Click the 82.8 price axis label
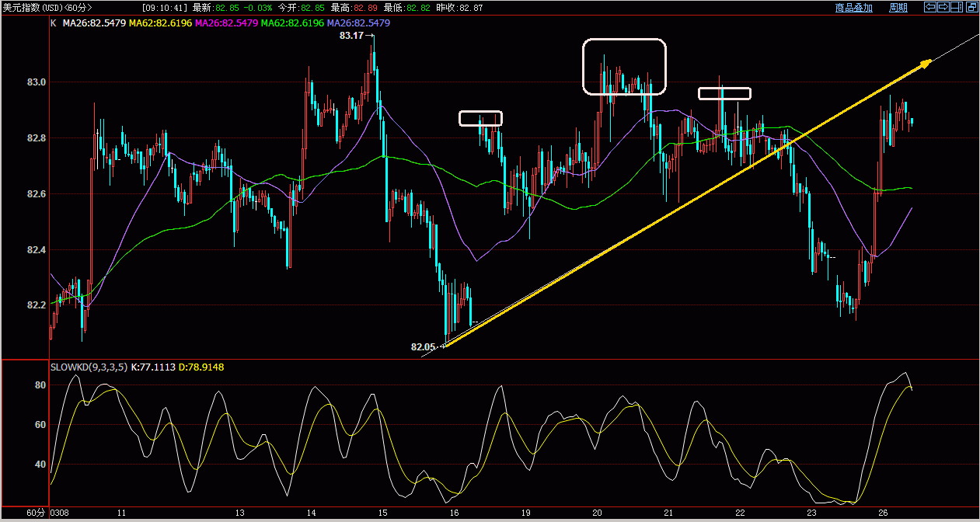Image resolution: width=980 pixels, height=522 pixels. click(x=37, y=138)
